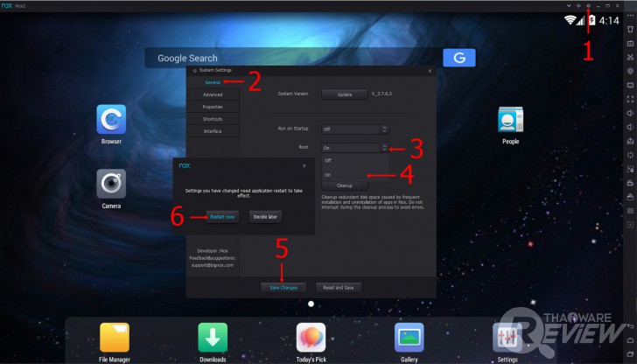Click the spinner loading icon in sidebar
Image resolution: width=637 pixels, height=364 pixels.
(630, 155)
